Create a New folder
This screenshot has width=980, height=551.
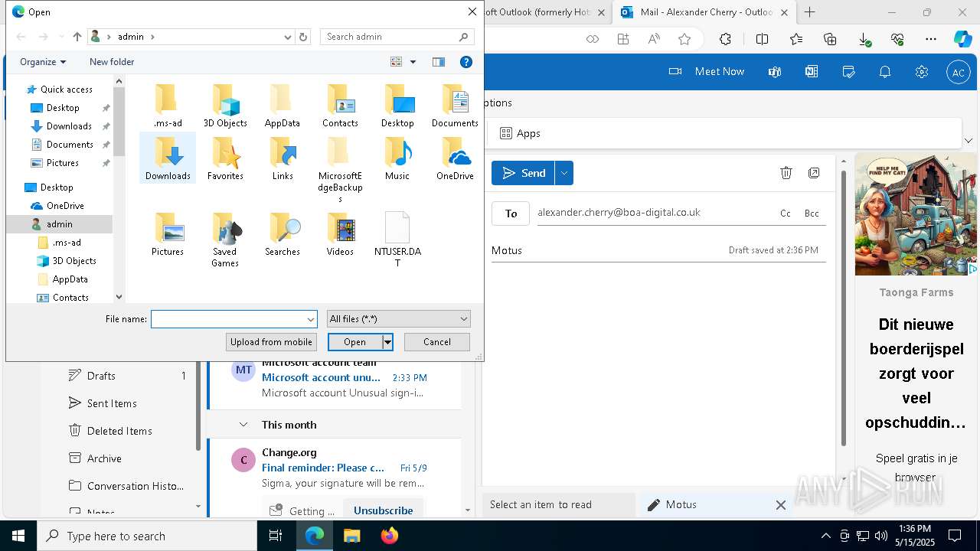[x=112, y=62]
